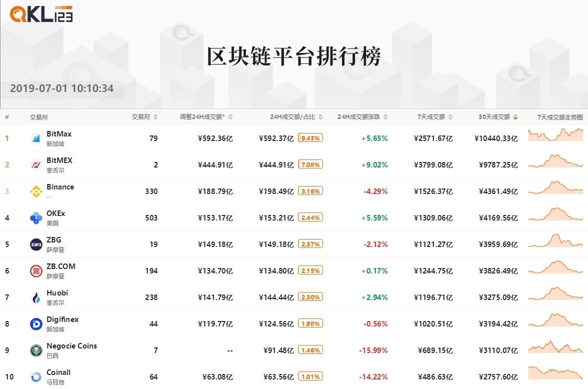View Digifinex 7-day volume trend chart

[x=555, y=320]
